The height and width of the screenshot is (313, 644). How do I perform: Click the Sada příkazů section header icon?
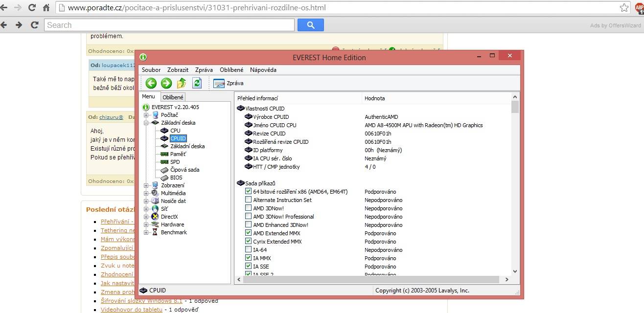pyautogui.click(x=241, y=183)
